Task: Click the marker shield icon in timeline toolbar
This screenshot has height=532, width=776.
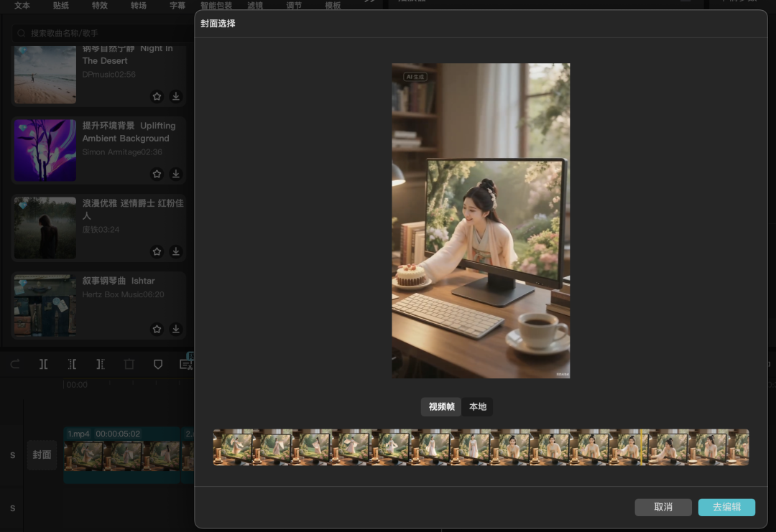Action: (x=158, y=364)
